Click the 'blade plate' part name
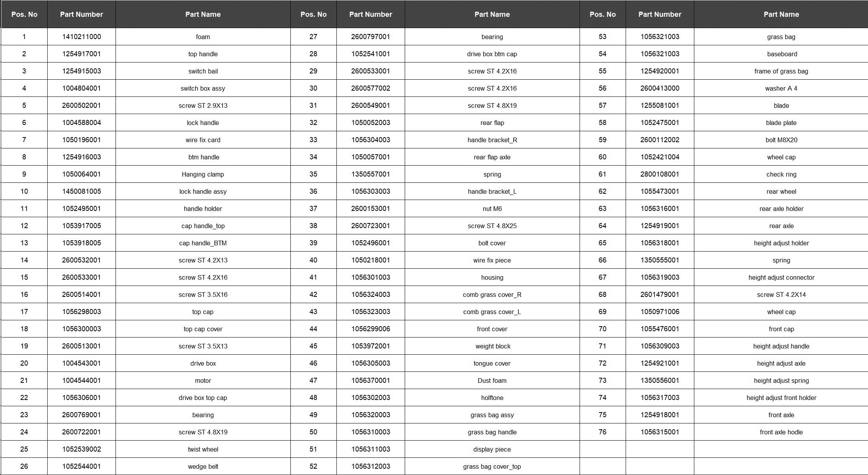The image size is (868, 475). (781, 123)
